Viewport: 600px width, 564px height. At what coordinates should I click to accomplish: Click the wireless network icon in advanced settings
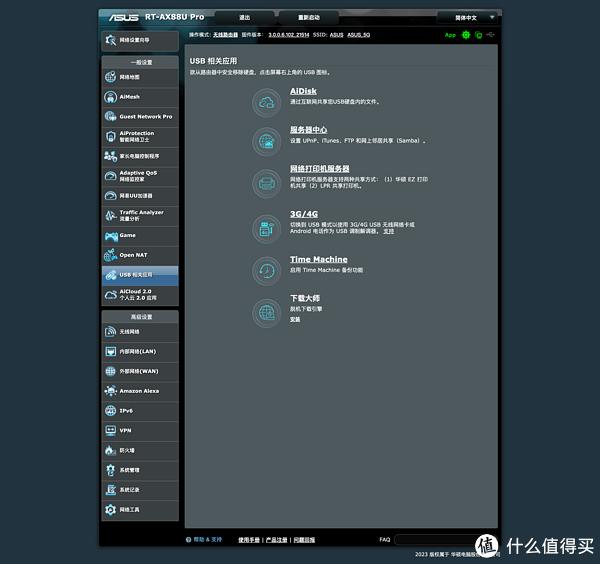coord(111,331)
